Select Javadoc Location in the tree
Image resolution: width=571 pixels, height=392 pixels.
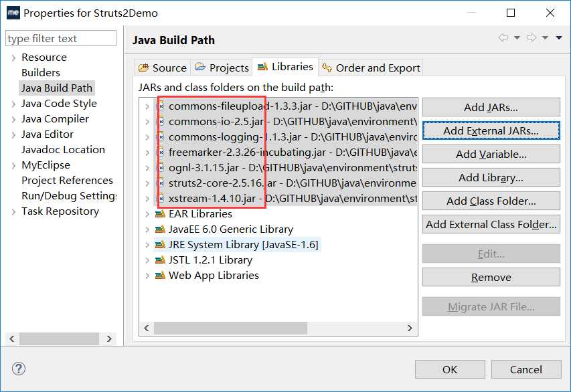(x=63, y=150)
